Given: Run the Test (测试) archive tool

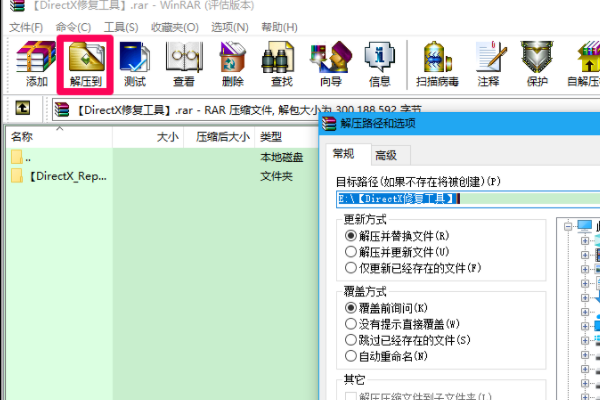Looking at the screenshot, I should 135,64.
